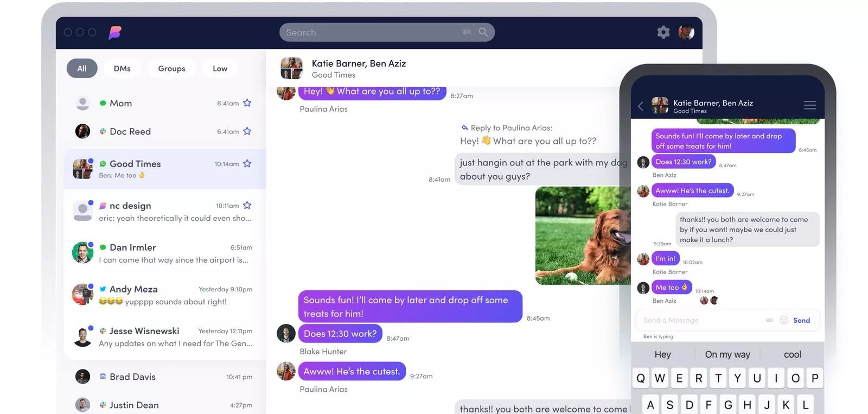Screen dimensions: 868x414
Task: Click Mom's avatar placeholder icon
Action: [x=82, y=103]
